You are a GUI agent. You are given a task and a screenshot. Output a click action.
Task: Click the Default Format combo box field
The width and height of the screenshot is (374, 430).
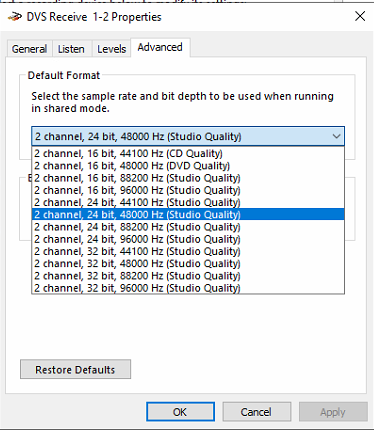point(188,136)
